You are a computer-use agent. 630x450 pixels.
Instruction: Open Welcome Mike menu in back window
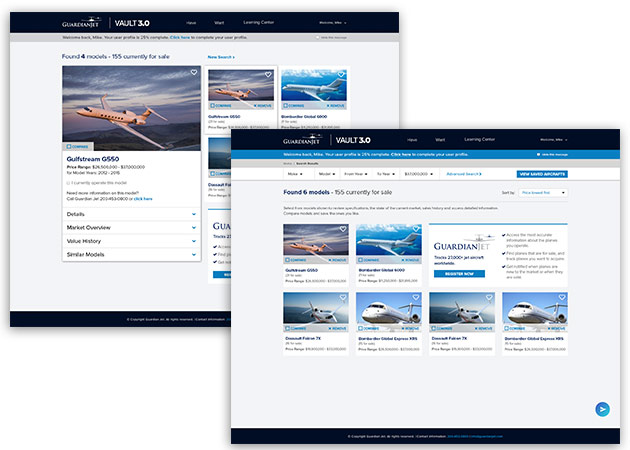pyautogui.click(x=332, y=23)
